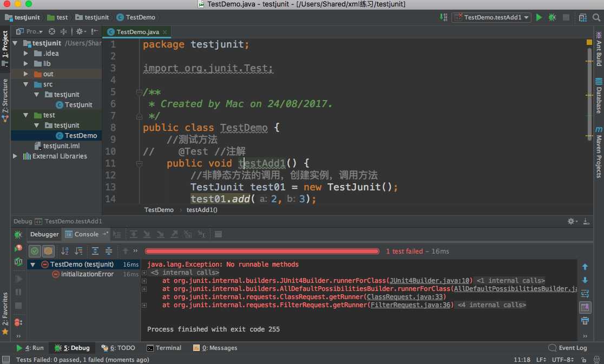The width and height of the screenshot is (604, 364).
Task: Hide the Debug tool window icon
Action: [x=586, y=221]
